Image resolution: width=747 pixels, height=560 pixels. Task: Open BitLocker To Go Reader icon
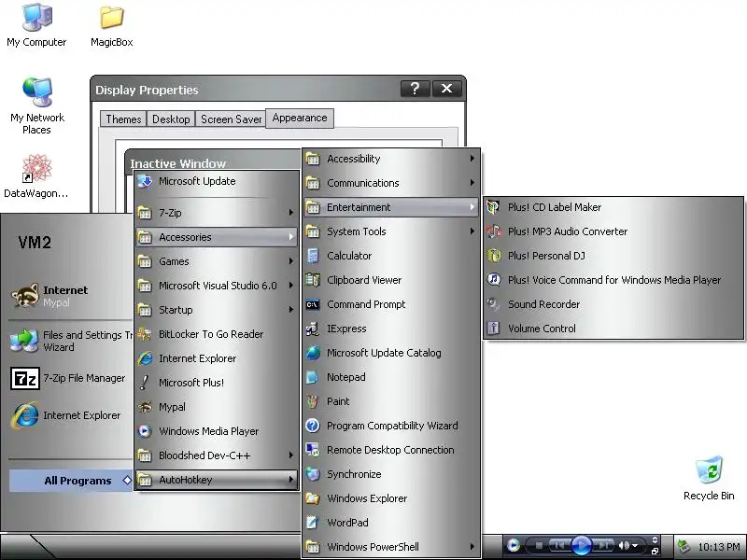145,334
